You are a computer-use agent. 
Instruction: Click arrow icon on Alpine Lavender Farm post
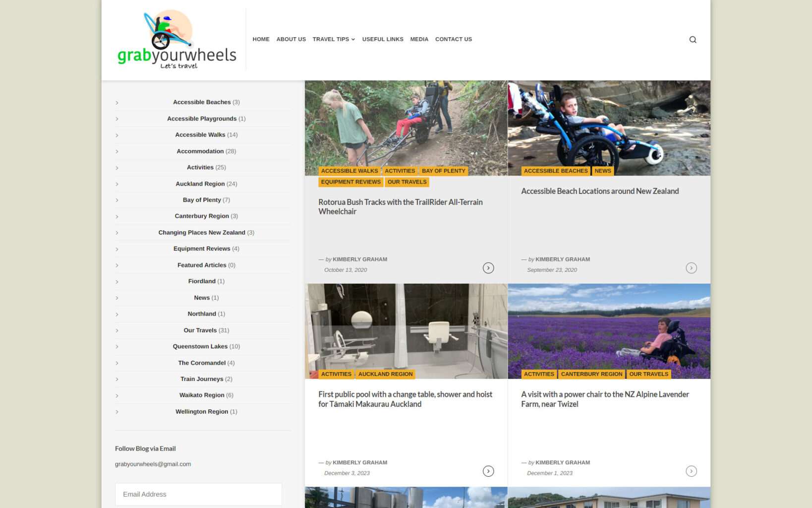[x=691, y=471]
